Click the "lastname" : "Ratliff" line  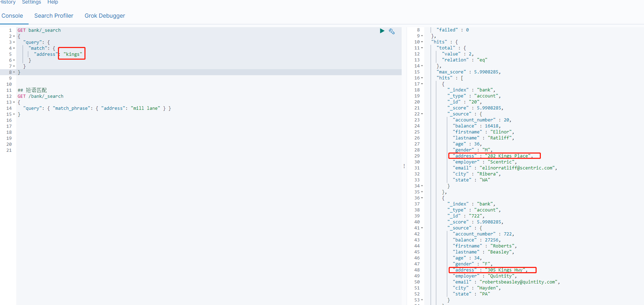(x=483, y=138)
